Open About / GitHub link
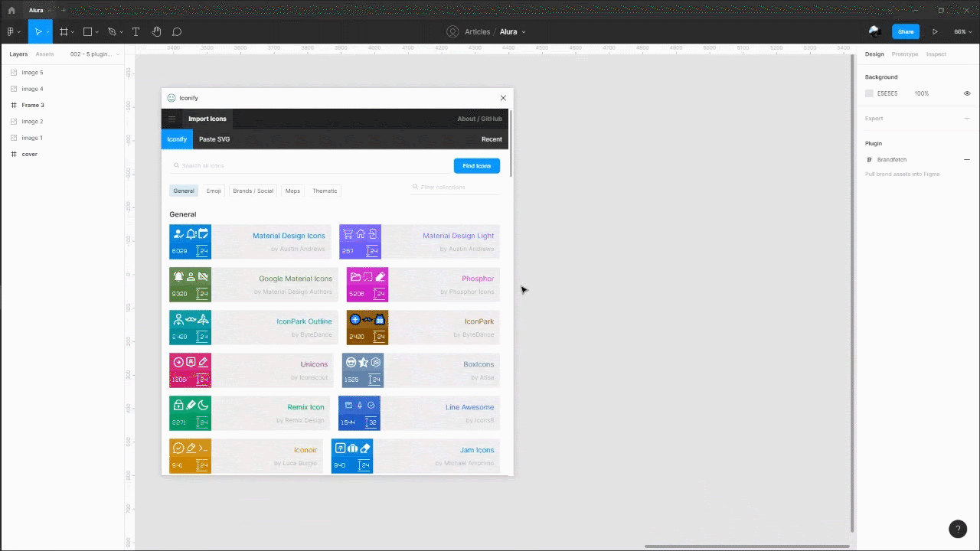The width and height of the screenshot is (980, 551). pyautogui.click(x=480, y=119)
